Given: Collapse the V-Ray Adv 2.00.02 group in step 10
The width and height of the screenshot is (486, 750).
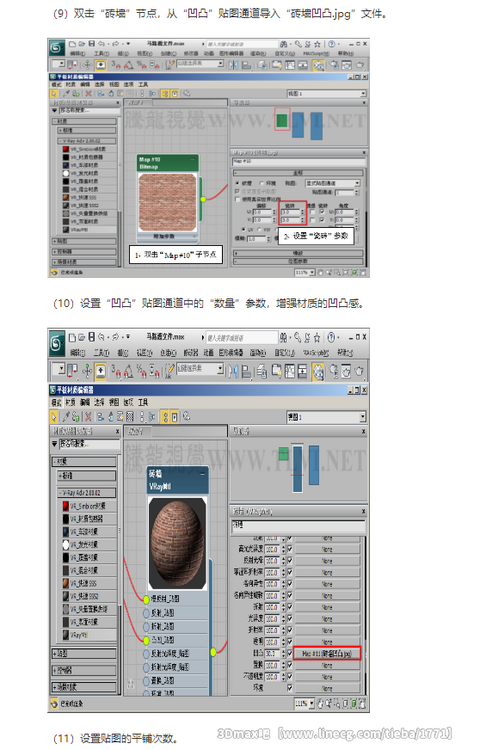Looking at the screenshot, I should [87, 492].
